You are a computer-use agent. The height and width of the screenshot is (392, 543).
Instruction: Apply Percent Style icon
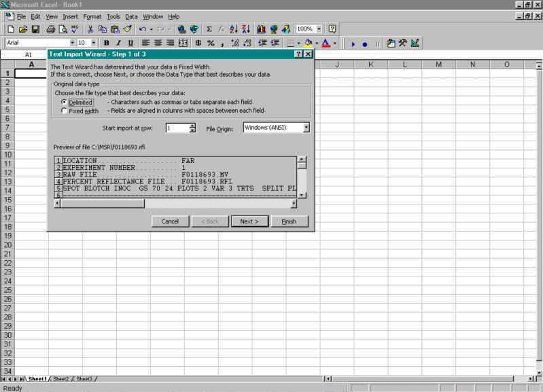click(211, 43)
